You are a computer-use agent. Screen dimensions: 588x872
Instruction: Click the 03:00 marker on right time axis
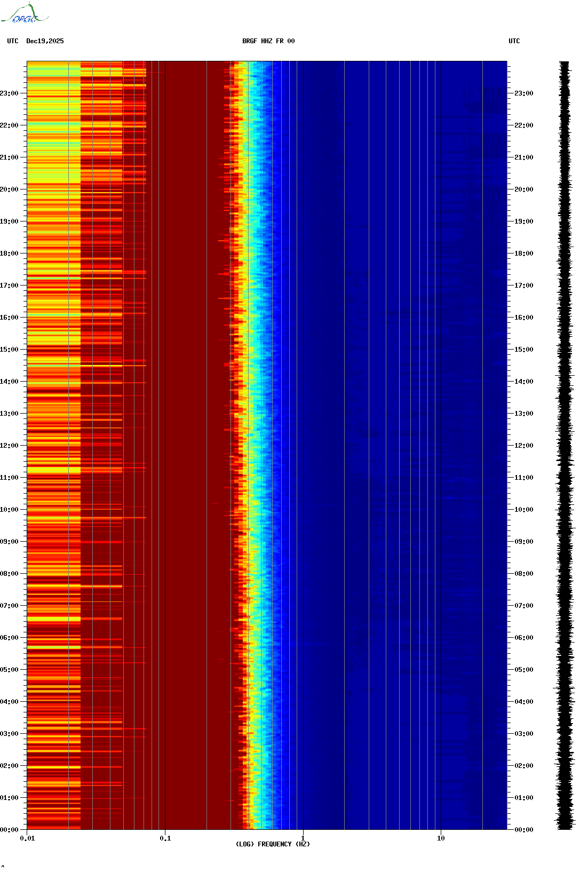[523, 734]
